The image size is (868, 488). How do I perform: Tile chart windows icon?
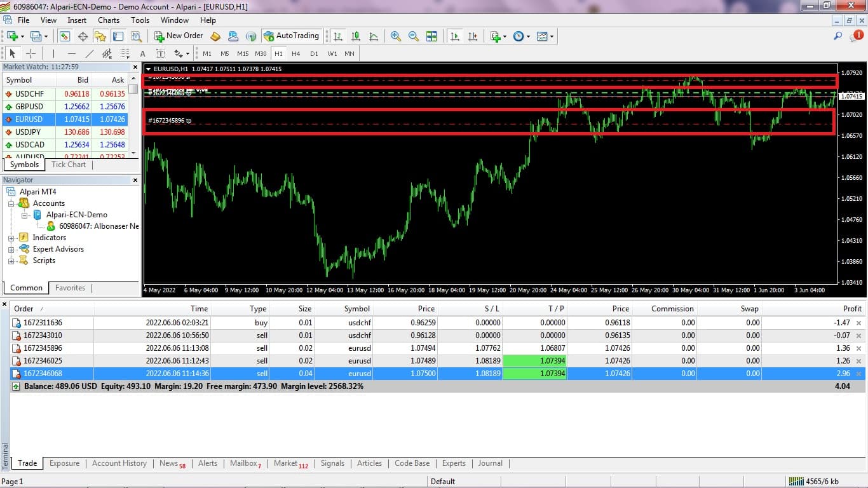tap(431, 36)
